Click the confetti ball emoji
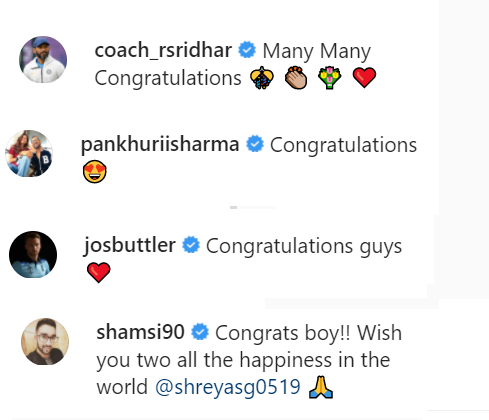This screenshot has width=489, height=420. point(262,78)
